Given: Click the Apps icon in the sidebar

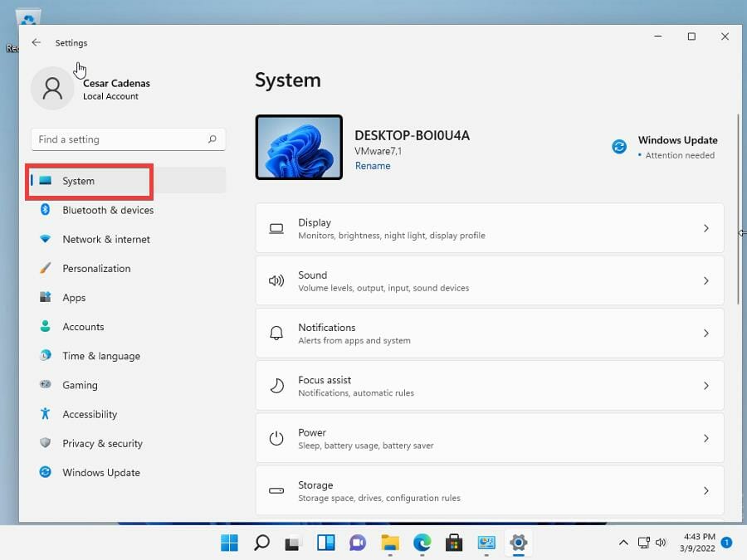Looking at the screenshot, I should pos(46,297).
